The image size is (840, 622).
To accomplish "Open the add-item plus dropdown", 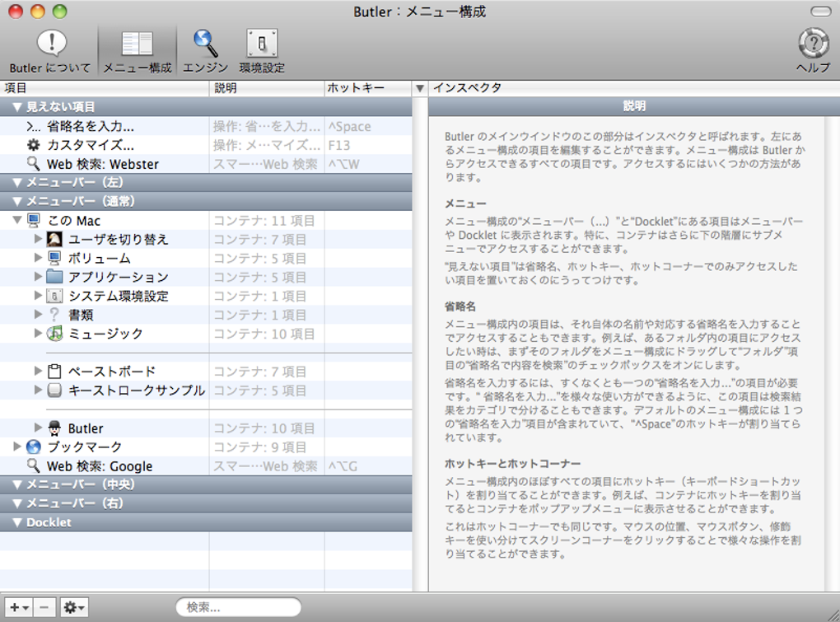I will point(16,606).
